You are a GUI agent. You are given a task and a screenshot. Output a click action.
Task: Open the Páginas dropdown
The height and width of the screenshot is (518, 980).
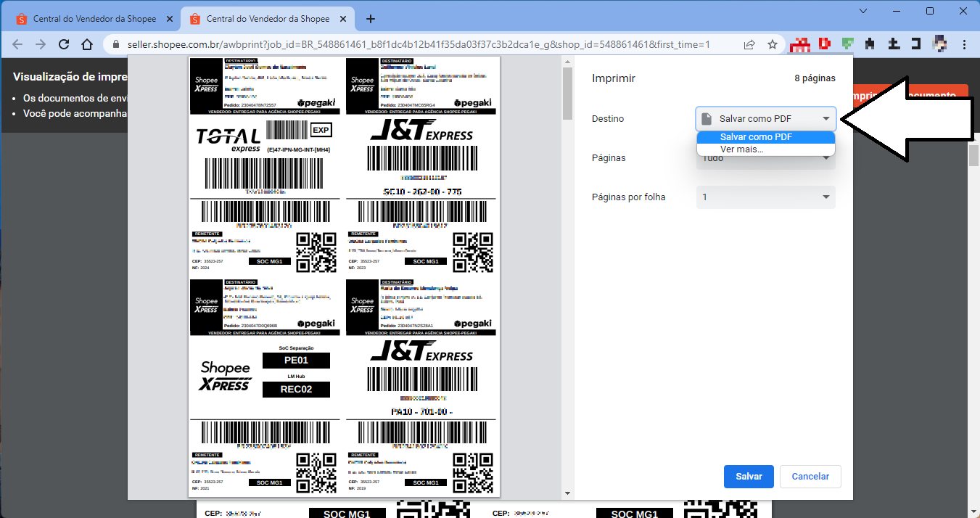tap(766, 158)
